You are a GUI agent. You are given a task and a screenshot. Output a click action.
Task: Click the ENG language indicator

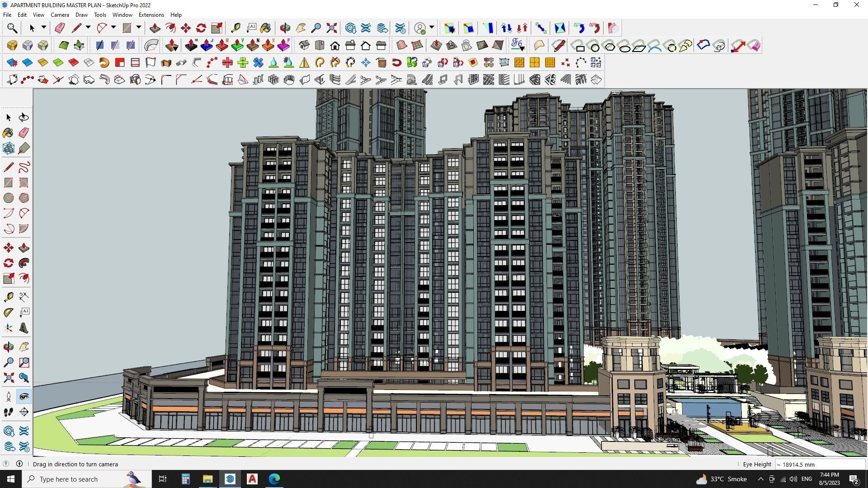click(x=807, y=479)
